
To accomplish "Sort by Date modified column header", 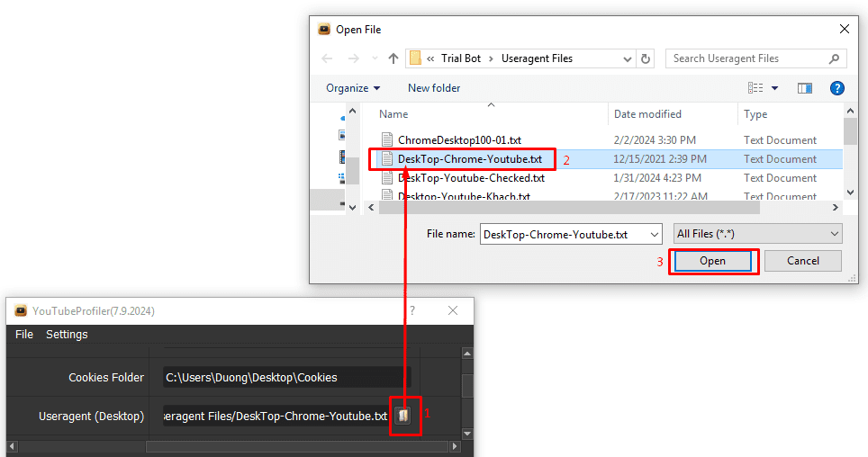I will (647, 114).
